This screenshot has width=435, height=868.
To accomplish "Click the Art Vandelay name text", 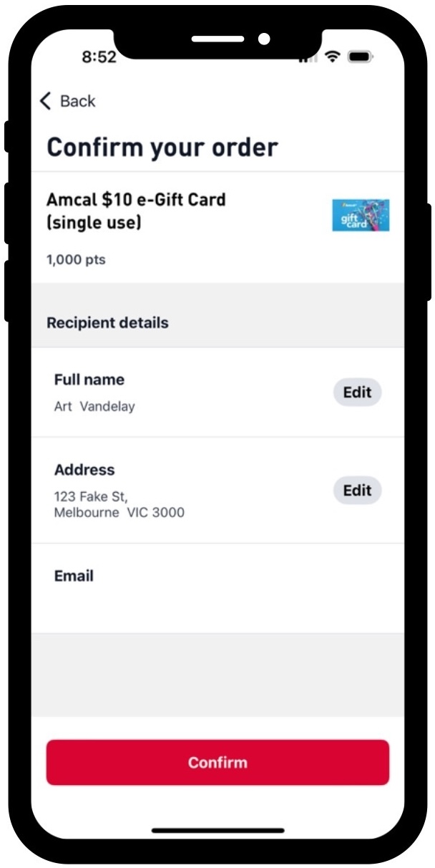I will coord(94,407).
